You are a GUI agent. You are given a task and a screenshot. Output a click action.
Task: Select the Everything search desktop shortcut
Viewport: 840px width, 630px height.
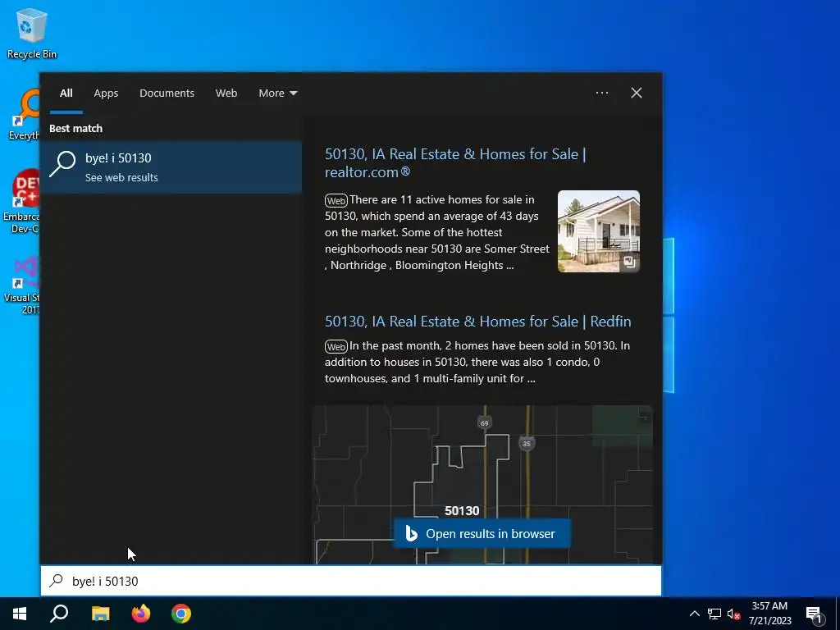coord(24,115)
